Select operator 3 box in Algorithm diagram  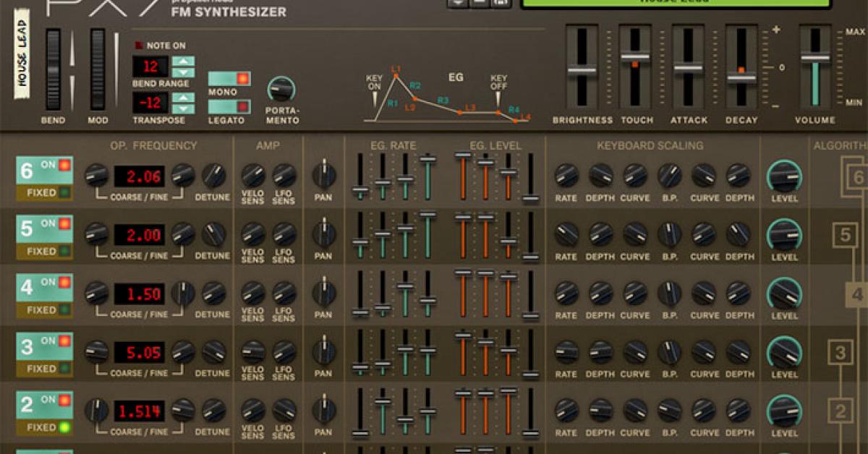tap(840, 353)
